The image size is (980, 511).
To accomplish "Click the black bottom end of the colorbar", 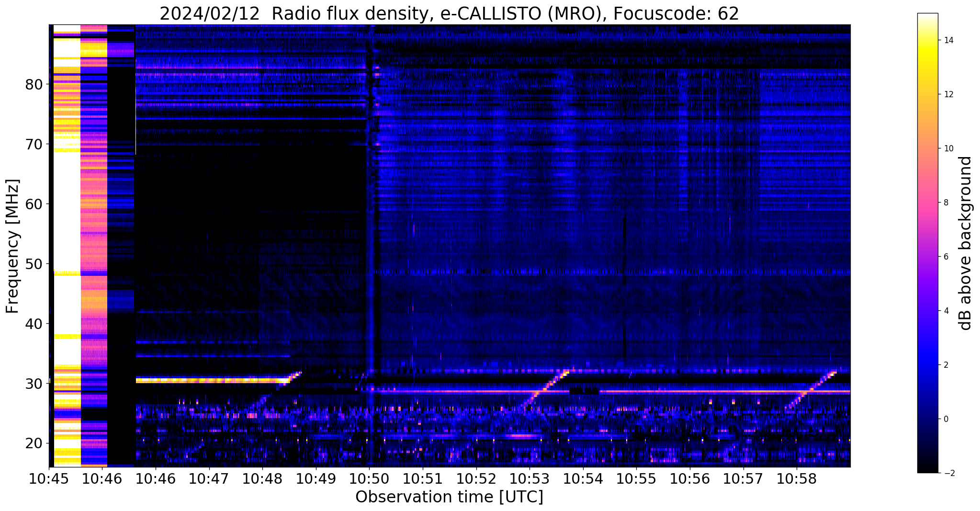I will [x=927, y=468].
